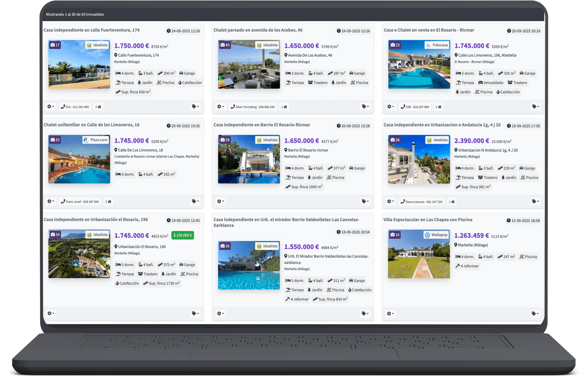This screenshot has width=588, height=377.
Task: Click green 150.000 € price drop badge
Action: 183,235
